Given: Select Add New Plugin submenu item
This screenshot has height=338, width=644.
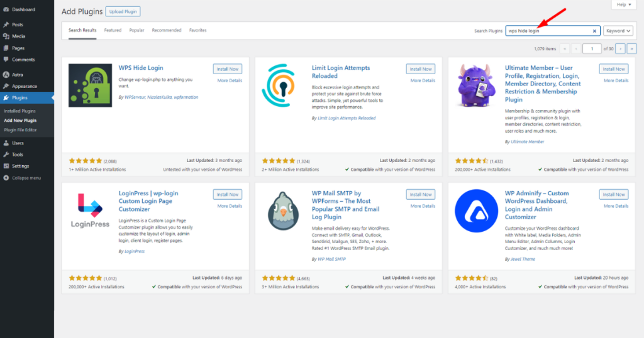Looking at the screenshot, I should pyautogui.click(x=20, y=121).
